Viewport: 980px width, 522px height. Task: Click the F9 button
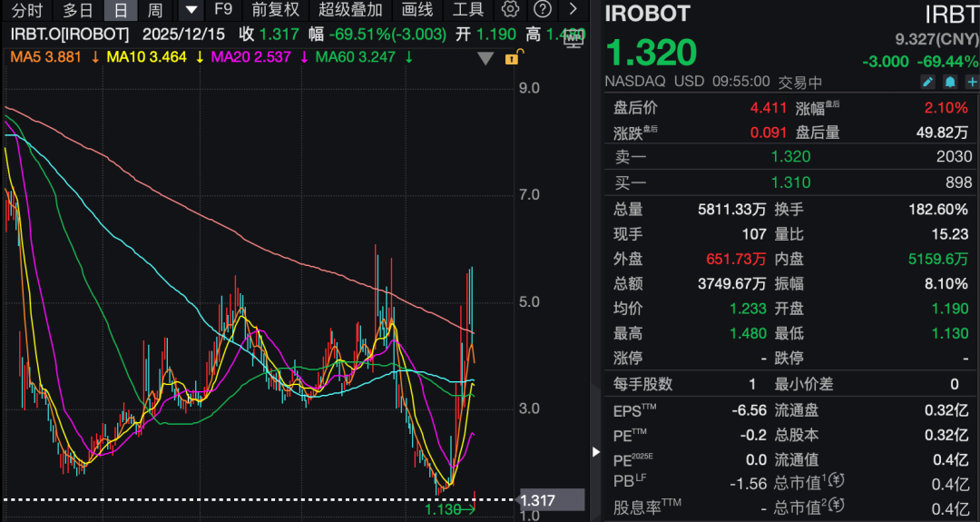(223, 9)
